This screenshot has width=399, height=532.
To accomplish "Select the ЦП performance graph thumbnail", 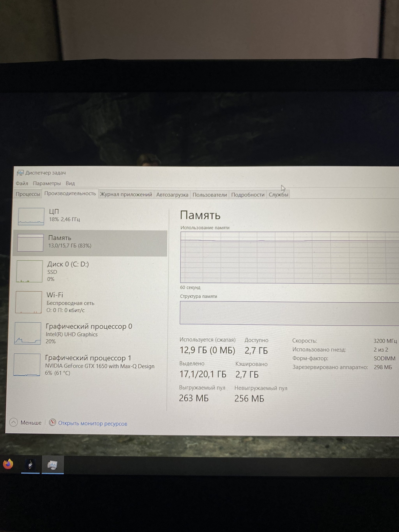I will click(x=31, y=216).
